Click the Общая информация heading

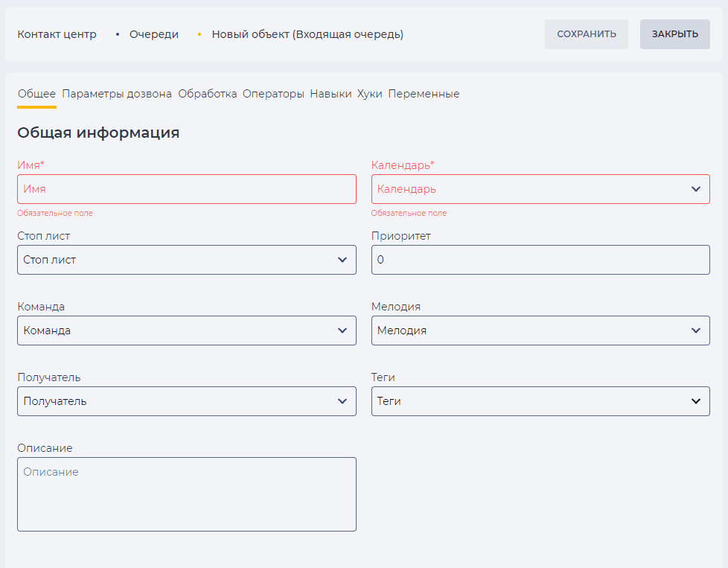(98, 133)
